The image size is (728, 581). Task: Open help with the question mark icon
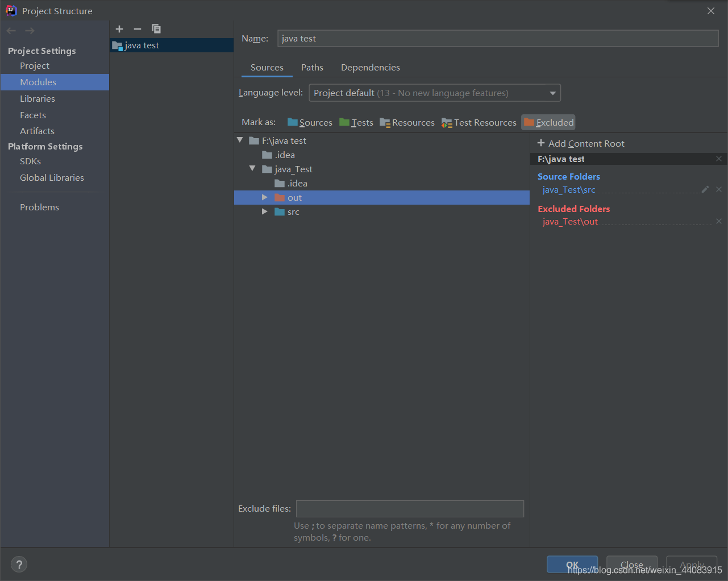[19, 565]
